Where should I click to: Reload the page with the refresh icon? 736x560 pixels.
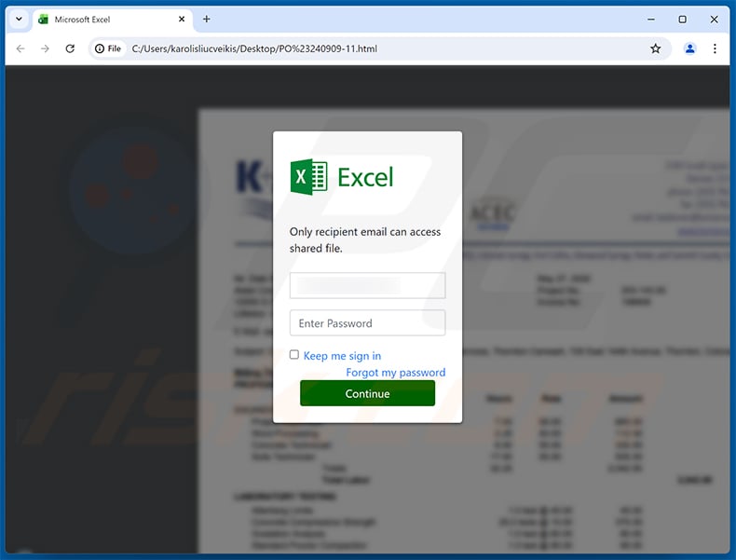[x=70, y=48]
